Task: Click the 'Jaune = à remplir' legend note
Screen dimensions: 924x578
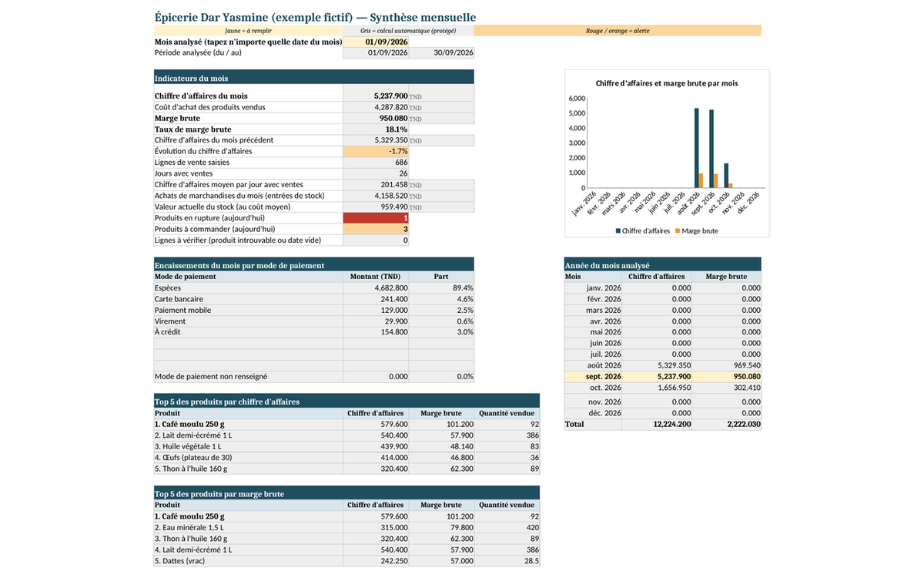Action: pyautogui.click(x=248, y=31)
